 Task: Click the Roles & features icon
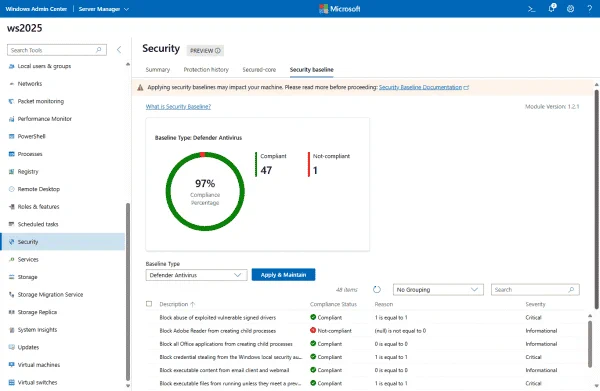coord(11,207)
